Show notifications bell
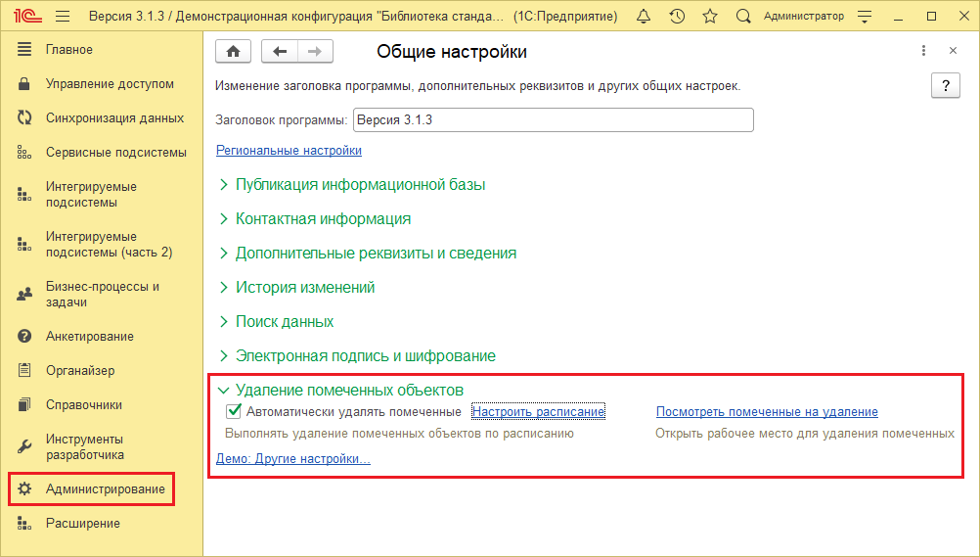This screenshot has width=980, height=557. click(644, 17)
